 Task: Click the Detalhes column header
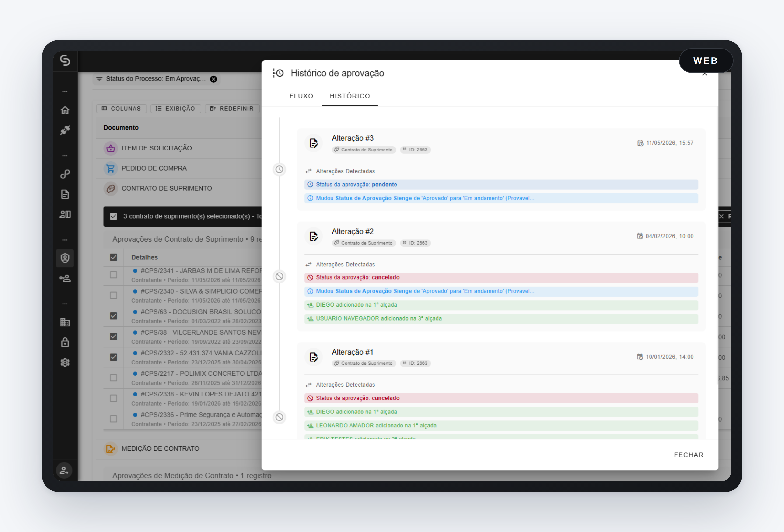point(144,258)
